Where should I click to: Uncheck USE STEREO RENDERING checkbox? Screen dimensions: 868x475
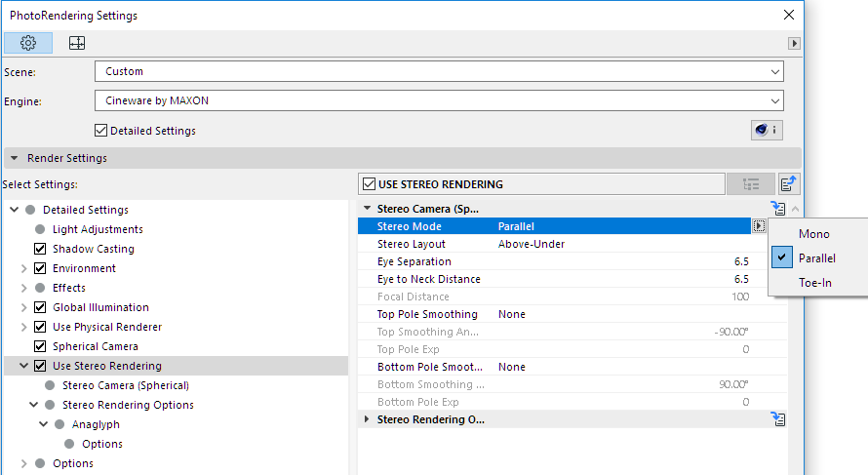pos(369,184)
